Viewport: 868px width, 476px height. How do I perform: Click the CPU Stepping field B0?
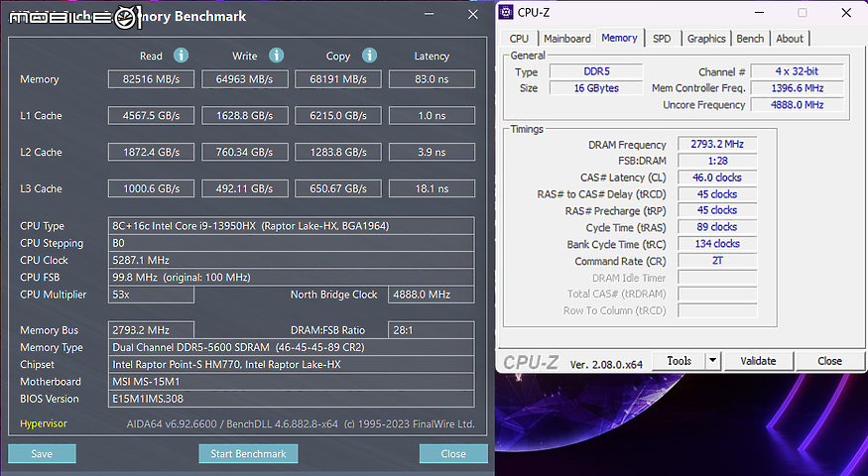(x=292, y=243)
